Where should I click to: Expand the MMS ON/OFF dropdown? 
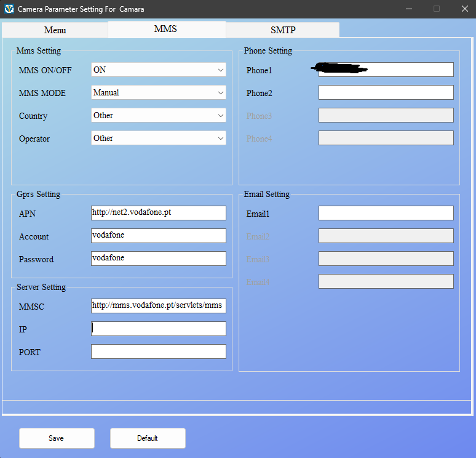click(x=159, y=70)
